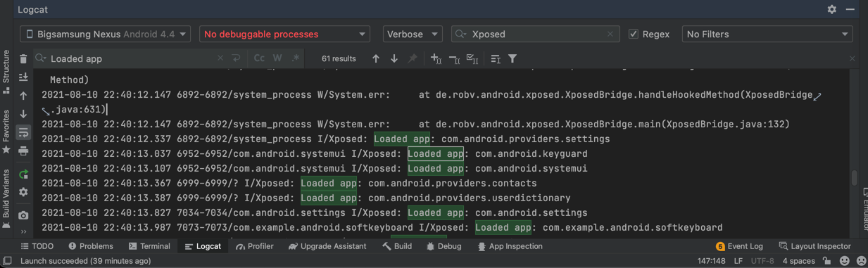Open the App Inspection tab
This screenshot has width=868, height=268.
tap(510, 246)
